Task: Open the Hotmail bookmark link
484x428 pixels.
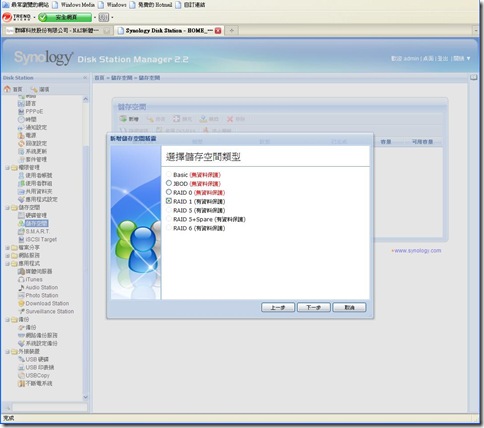Action: coord(151,5)
